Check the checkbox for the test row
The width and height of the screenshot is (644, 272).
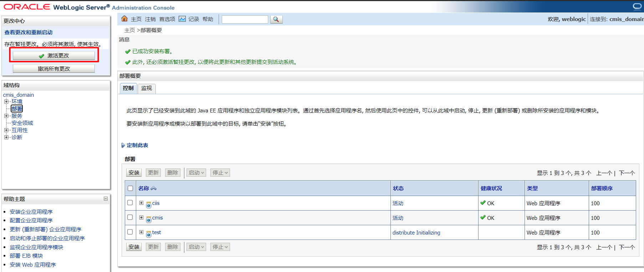point(130,232)
